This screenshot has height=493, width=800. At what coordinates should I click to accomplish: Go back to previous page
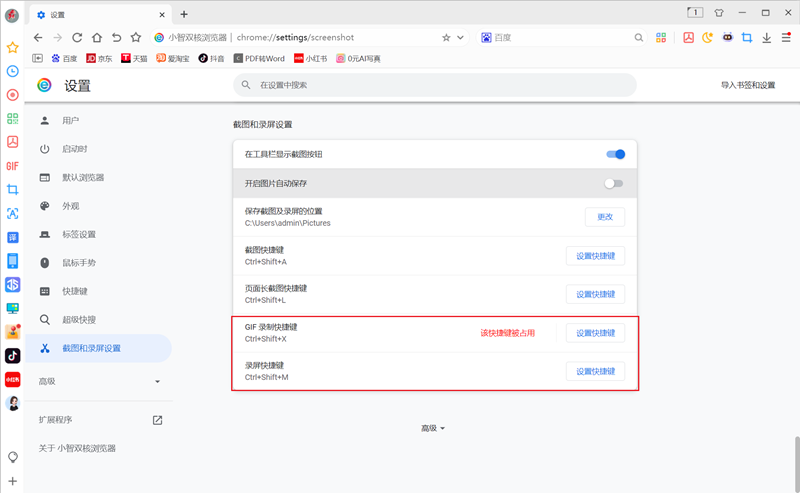(x=38, y=37)
